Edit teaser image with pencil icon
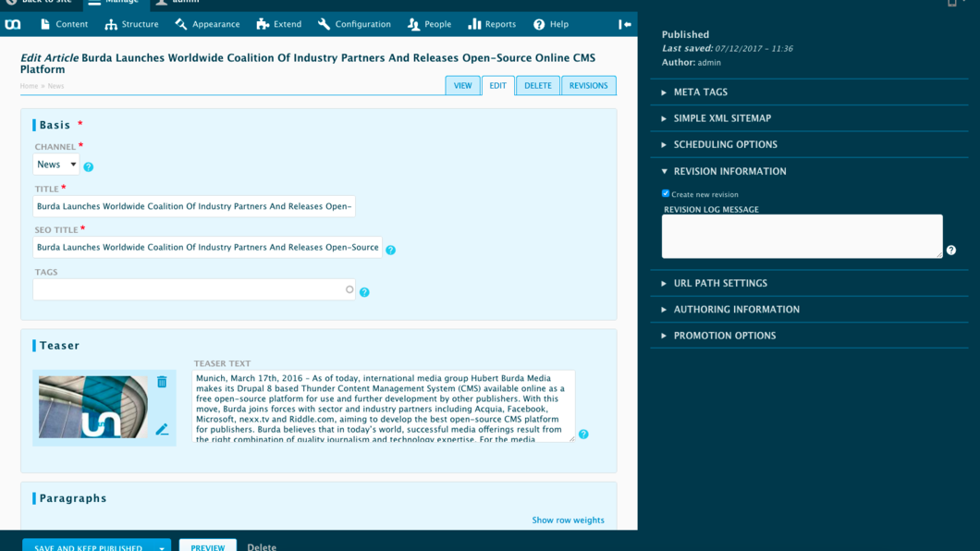The height and width of the screenshot is (551, 980). tap(162, 429)
